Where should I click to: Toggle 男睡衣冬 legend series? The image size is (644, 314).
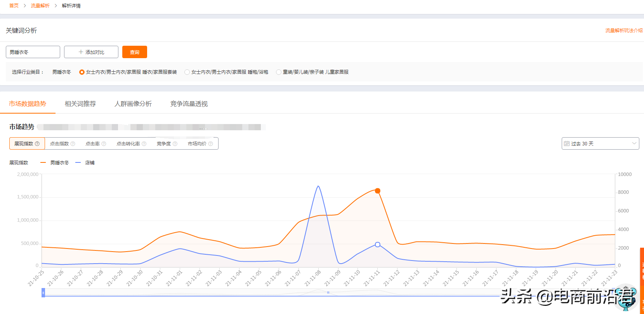click(x=55, y=163)
